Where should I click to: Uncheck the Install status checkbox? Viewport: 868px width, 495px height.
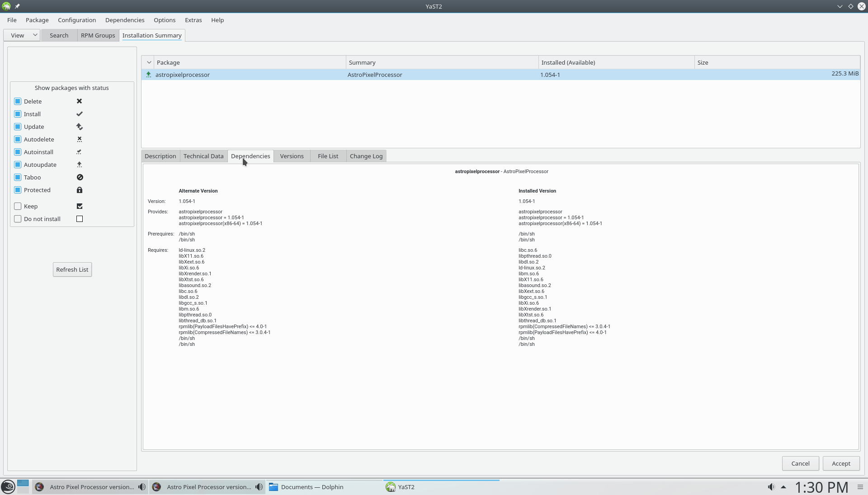coord(18,114)
